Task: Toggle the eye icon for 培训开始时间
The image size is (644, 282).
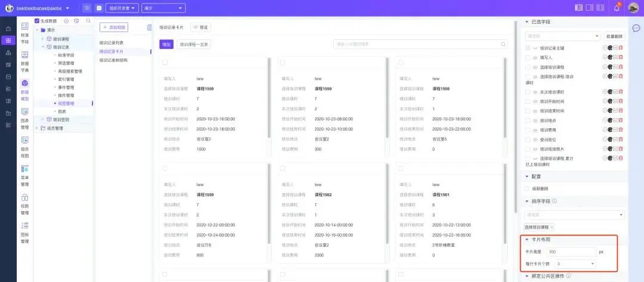Action: pos(535,101)
